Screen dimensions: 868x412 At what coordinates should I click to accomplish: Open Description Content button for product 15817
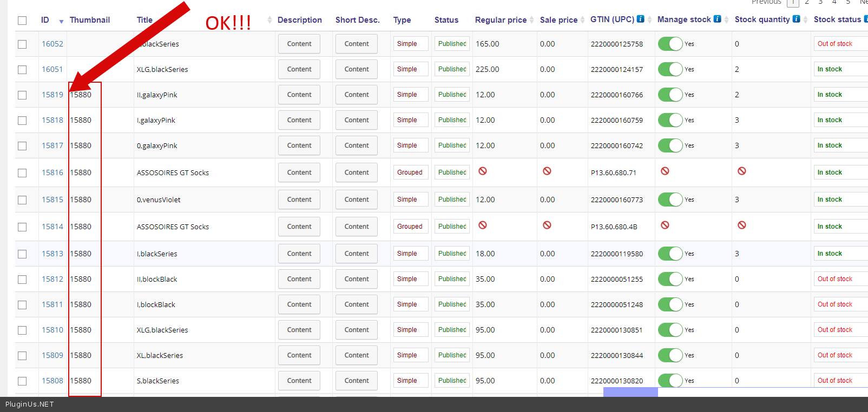coord(299,145)
